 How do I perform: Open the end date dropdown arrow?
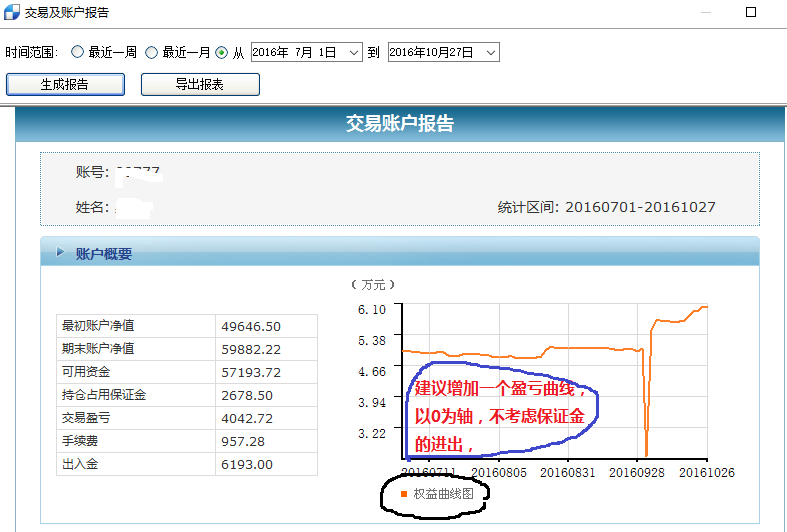[490, 52]
